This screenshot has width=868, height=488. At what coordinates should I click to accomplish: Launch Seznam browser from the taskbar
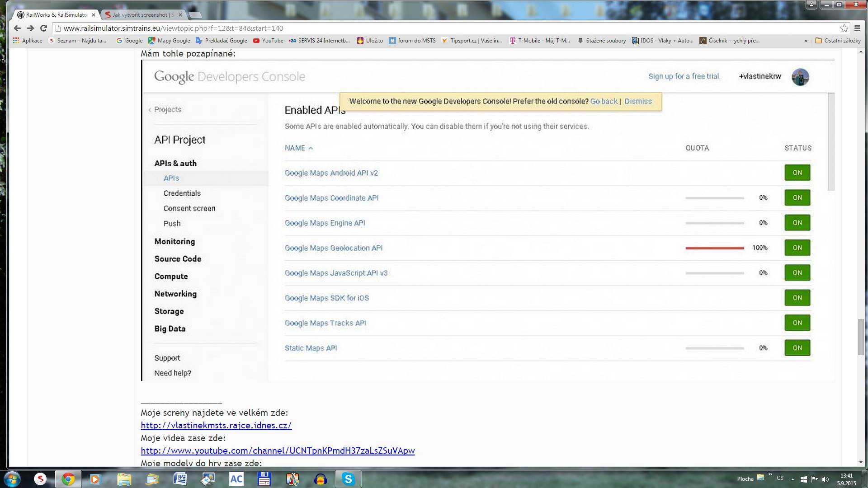[x=40, y=479]
